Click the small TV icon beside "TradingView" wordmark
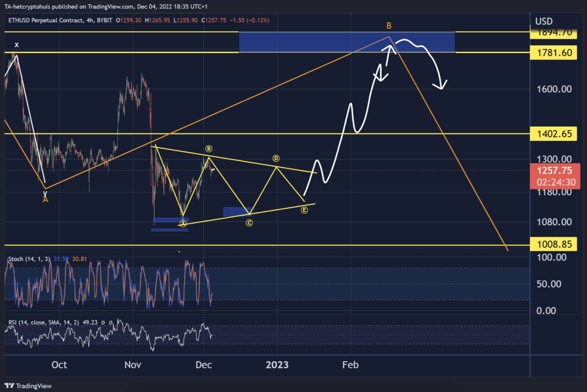 pos(9,386)
